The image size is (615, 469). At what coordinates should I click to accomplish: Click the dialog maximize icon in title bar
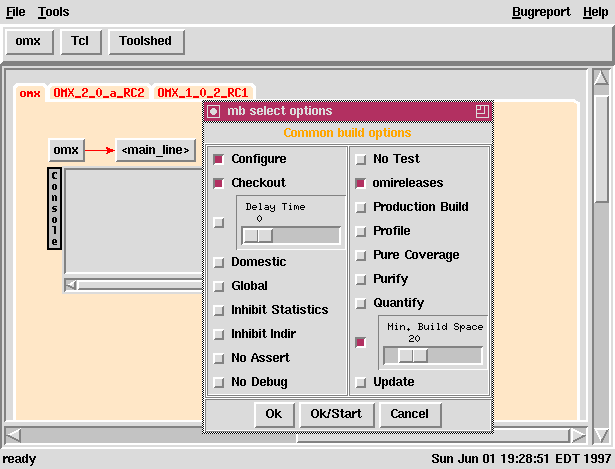pyautogui.click(x=482, y=112)
